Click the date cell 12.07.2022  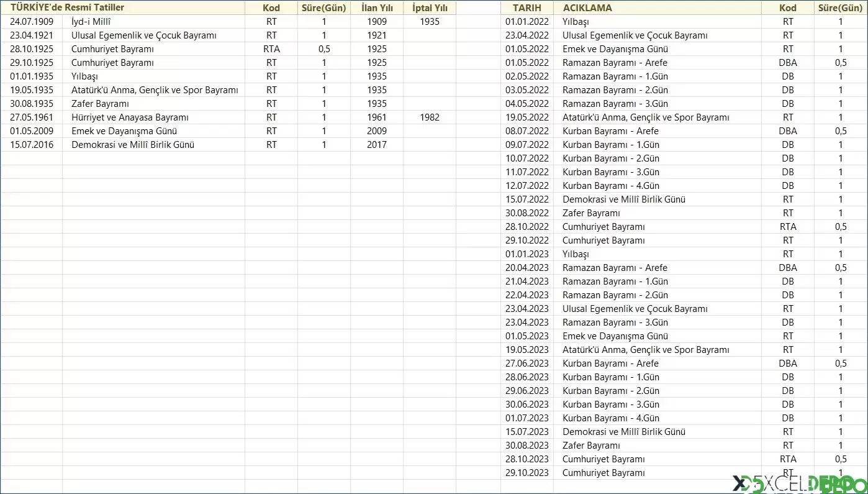coord(527,186)
